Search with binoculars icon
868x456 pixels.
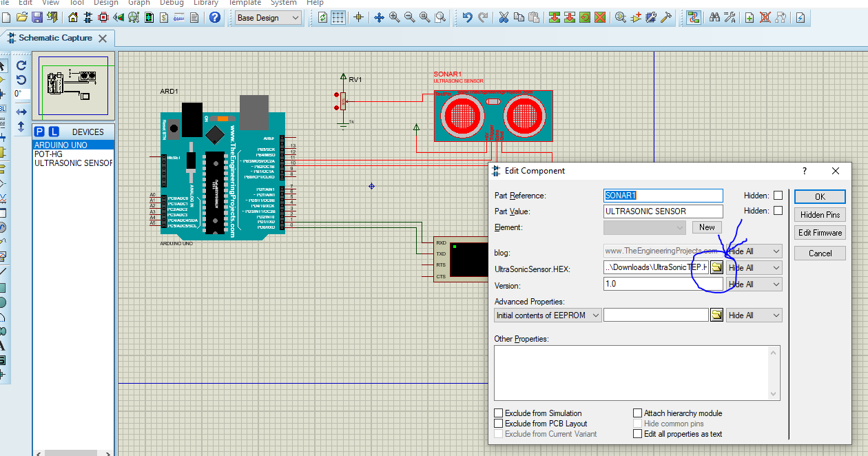714,17
